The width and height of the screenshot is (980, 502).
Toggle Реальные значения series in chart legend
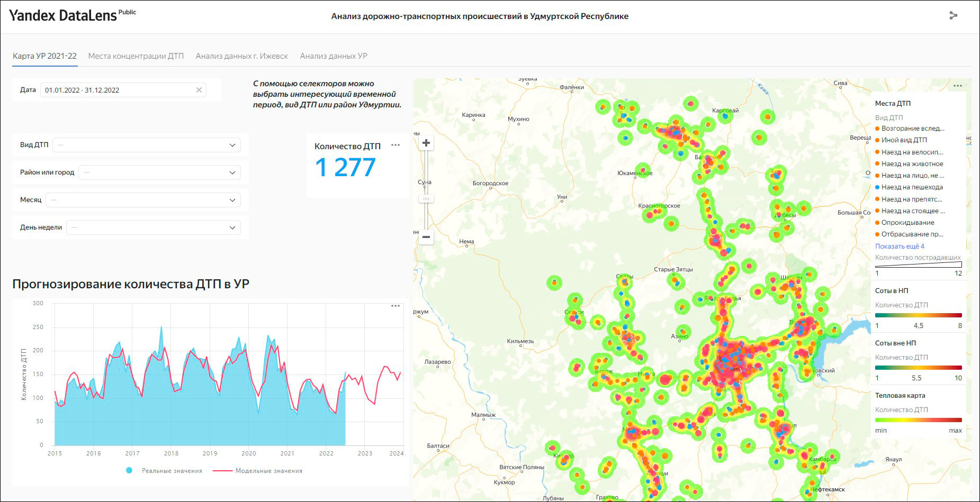click(x=171, y=471)
